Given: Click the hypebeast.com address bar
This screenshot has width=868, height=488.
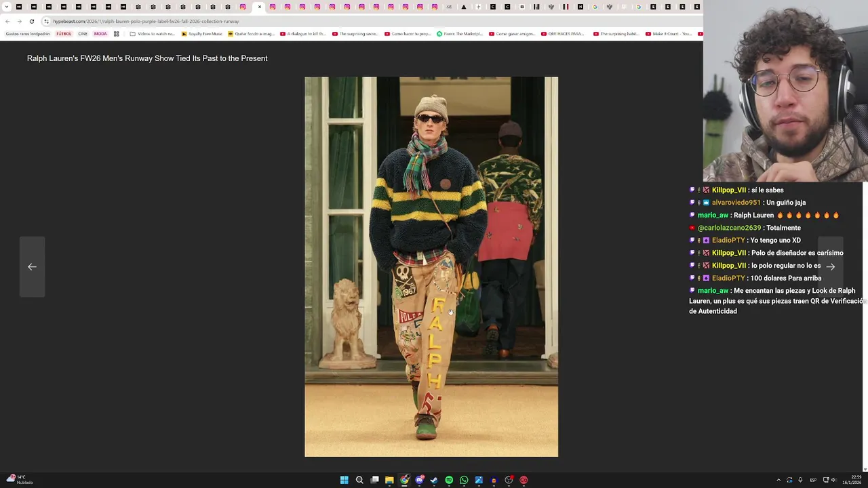Looking at the screenshot, I should tap(373, 21).
